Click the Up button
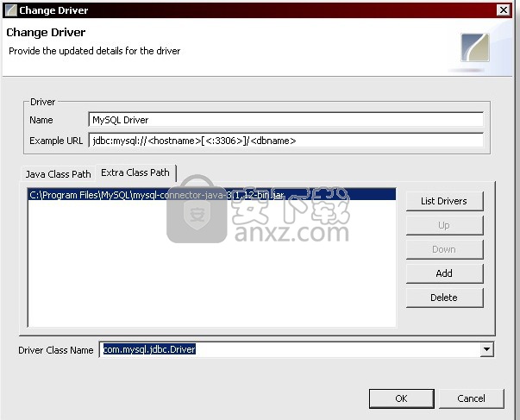Viewport: 520px width, 420px height. [444, 225]
